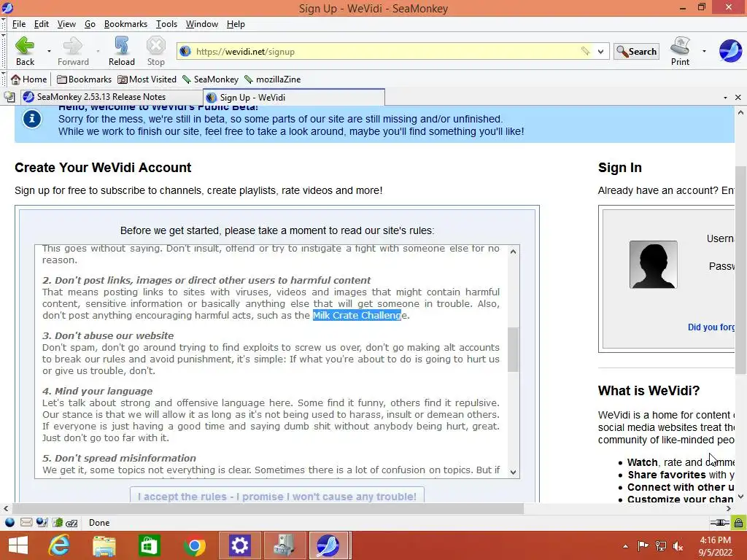Image resolution: width=747 pixels, height=560 pixels.
Task: Launch Google Chrome from the taskbar
Action: click(194, 545)
